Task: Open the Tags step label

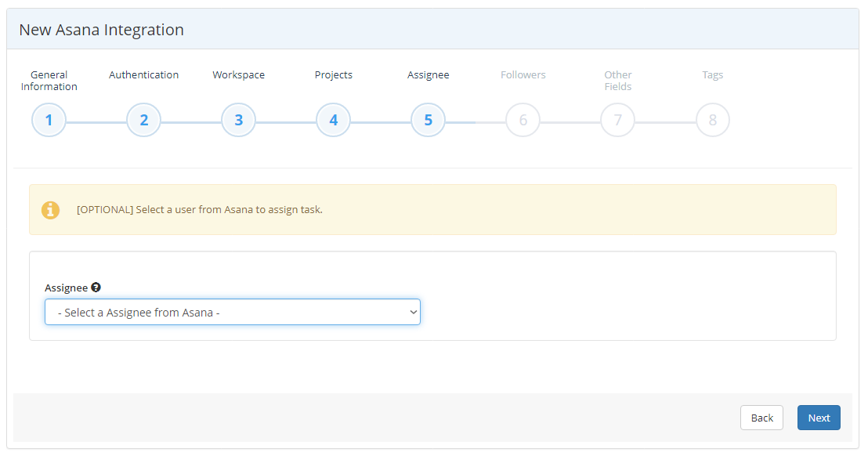Action: pyautogui.click(x=712, y=74)
